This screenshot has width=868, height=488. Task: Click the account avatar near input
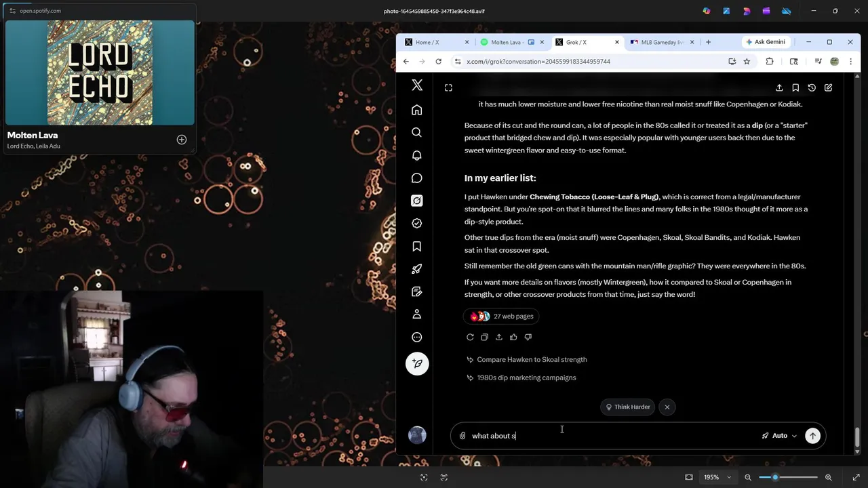click(x=417, y=435)
